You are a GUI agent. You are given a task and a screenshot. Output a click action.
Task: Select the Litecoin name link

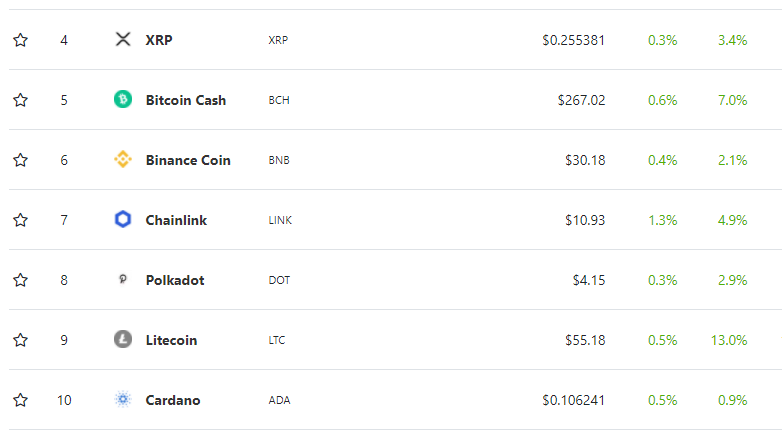click(x=171, y=340)
